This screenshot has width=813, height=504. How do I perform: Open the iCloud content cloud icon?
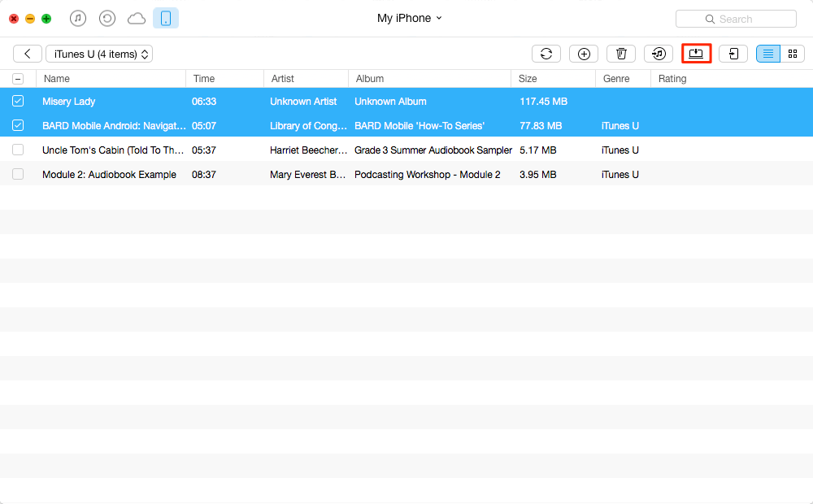[x=137, y=20]
